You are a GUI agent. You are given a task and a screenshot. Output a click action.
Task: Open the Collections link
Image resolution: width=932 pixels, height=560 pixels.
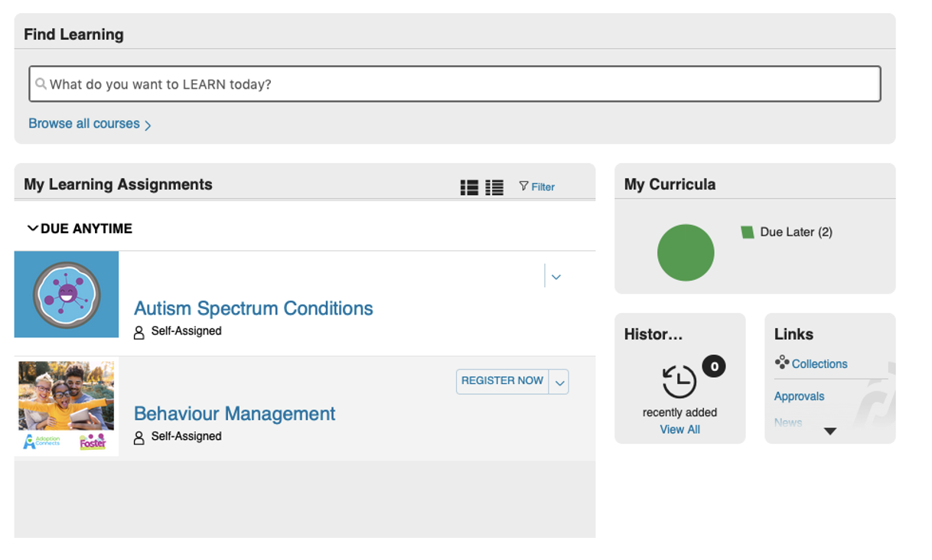point(820,364)
